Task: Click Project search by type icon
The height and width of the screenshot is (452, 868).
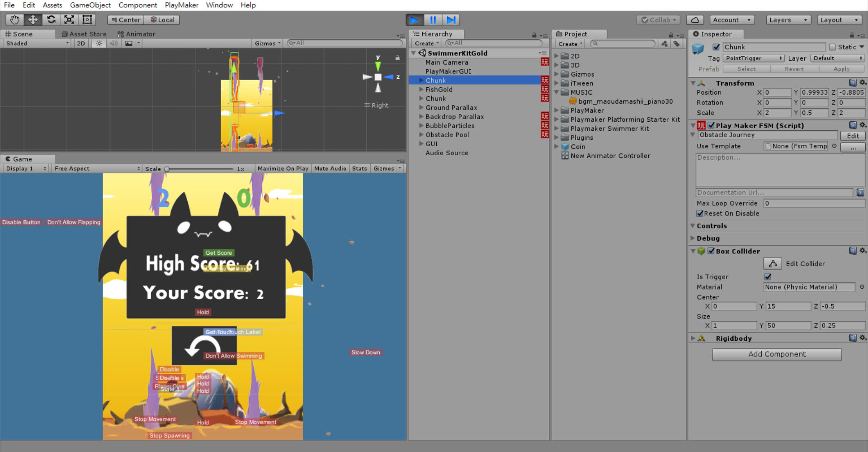Action: pyautogui.click(x=665, y=43)
